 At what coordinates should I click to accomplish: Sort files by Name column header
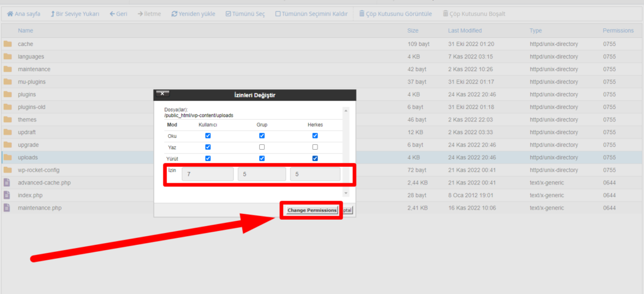pyautogui.click(x=25, y=30)
